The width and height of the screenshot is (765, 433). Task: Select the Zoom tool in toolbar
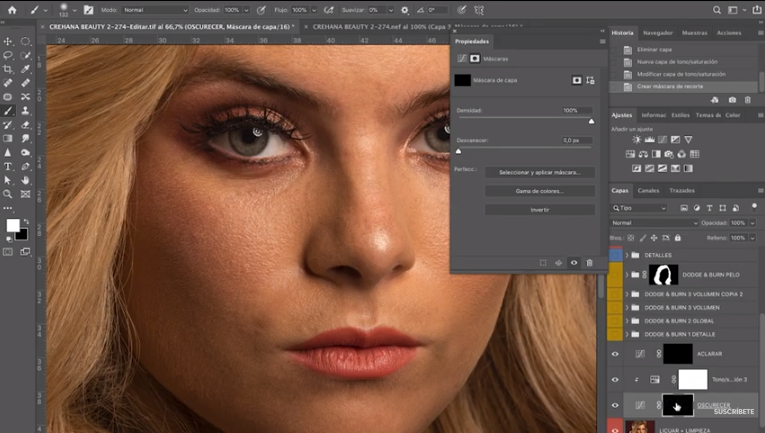click(8, 194)
